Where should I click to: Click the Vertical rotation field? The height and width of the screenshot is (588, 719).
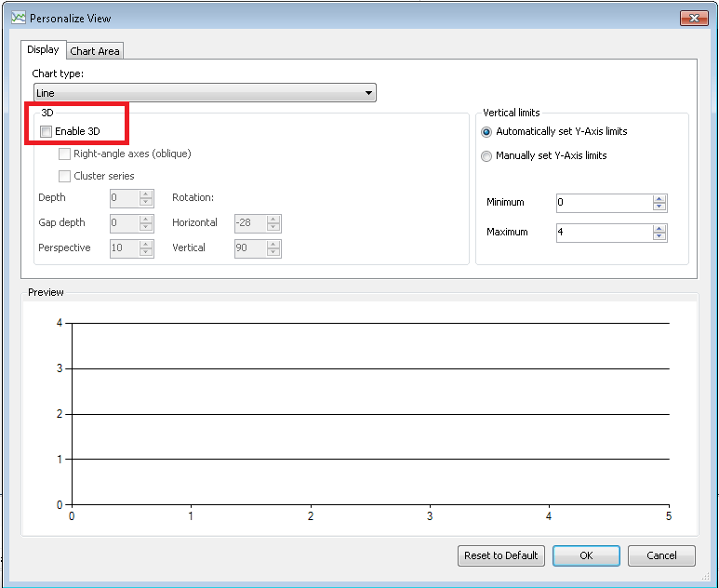[x=250, y=248]
